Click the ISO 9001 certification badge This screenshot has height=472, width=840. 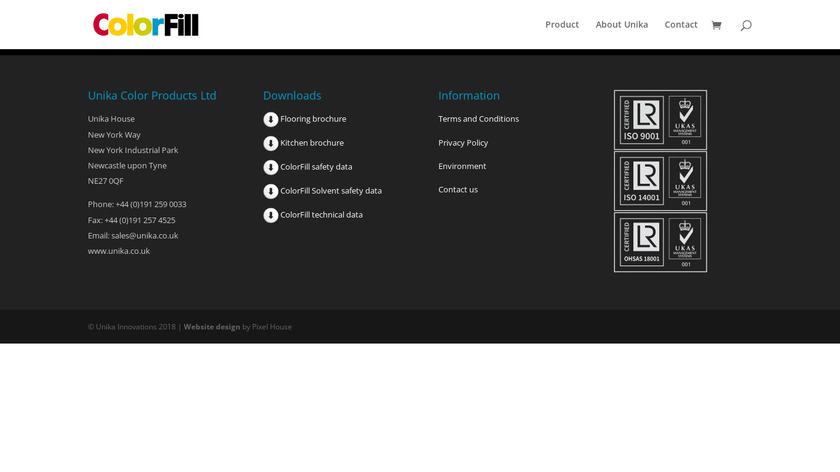[660, 119]
